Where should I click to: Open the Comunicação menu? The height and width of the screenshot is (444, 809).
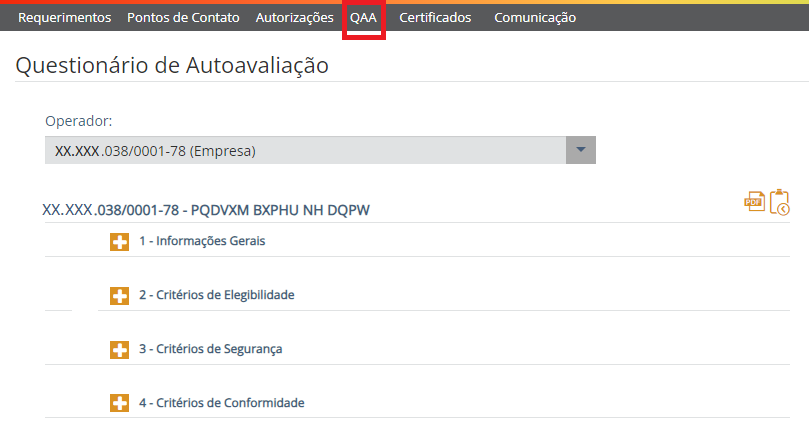(535, 17)
